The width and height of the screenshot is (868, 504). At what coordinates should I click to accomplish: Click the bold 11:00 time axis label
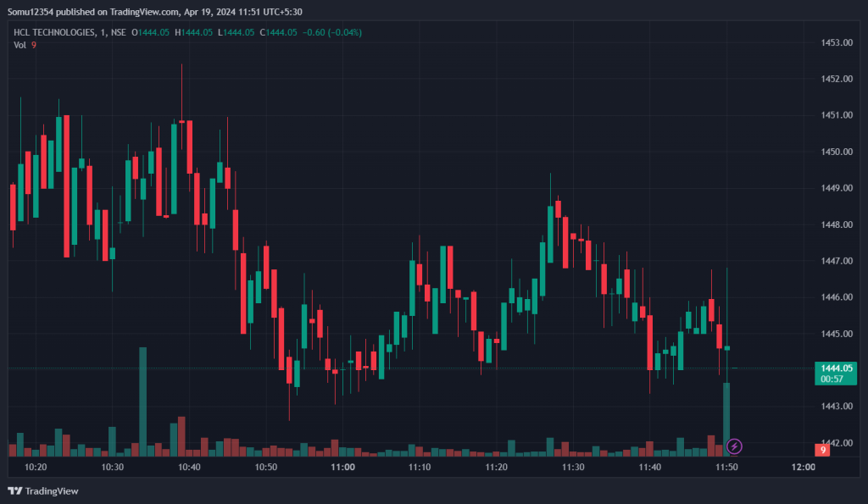342,467
